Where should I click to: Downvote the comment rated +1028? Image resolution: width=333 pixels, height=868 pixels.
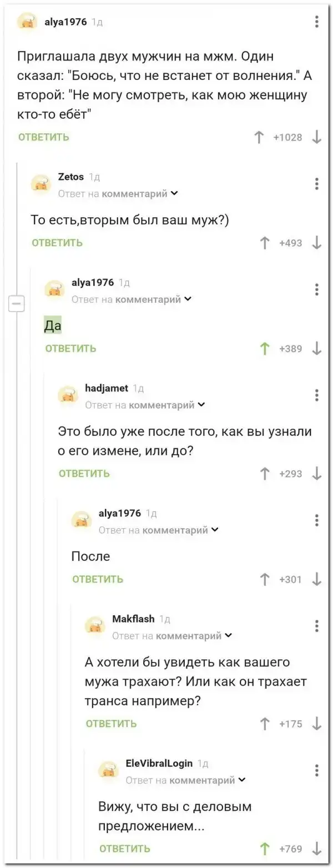pyautogui.click(x=316, y=137)
